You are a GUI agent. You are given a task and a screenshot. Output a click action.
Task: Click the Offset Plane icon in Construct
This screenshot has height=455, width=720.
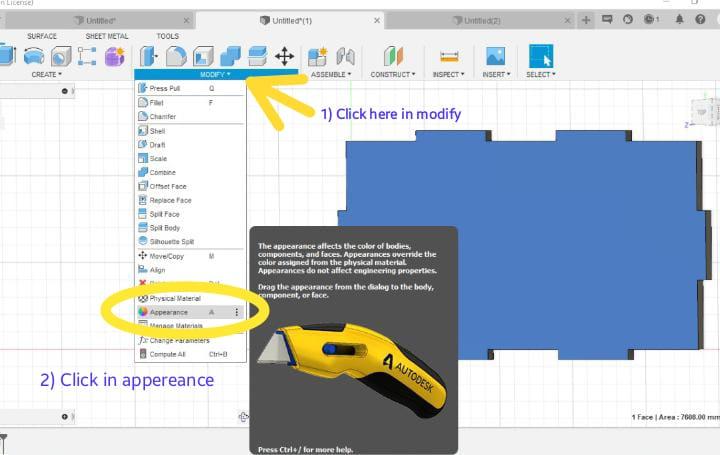click(393, 56)
